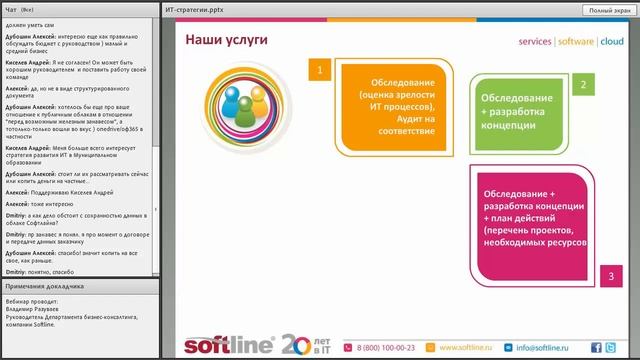The image size is (640, 360).
Task: Click note line Вебинар проводит
Action: coord(32,302)
